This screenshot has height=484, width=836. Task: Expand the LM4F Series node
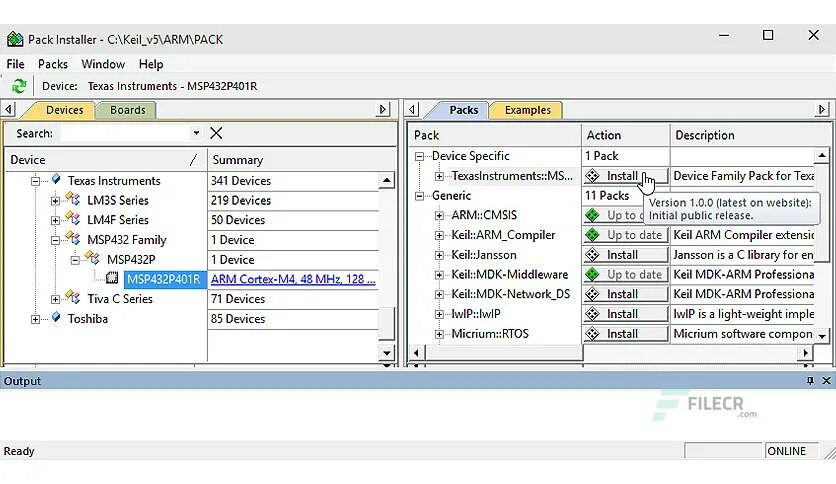point(55,220)
